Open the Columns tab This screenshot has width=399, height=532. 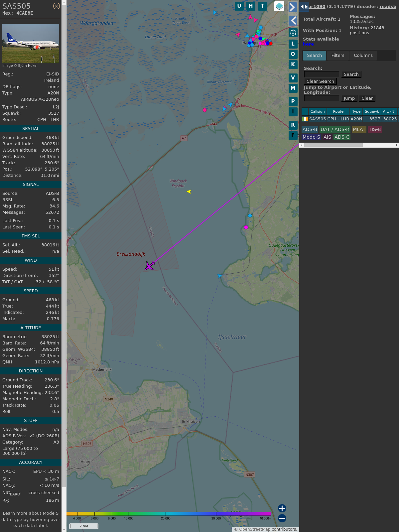click(363, 56)
